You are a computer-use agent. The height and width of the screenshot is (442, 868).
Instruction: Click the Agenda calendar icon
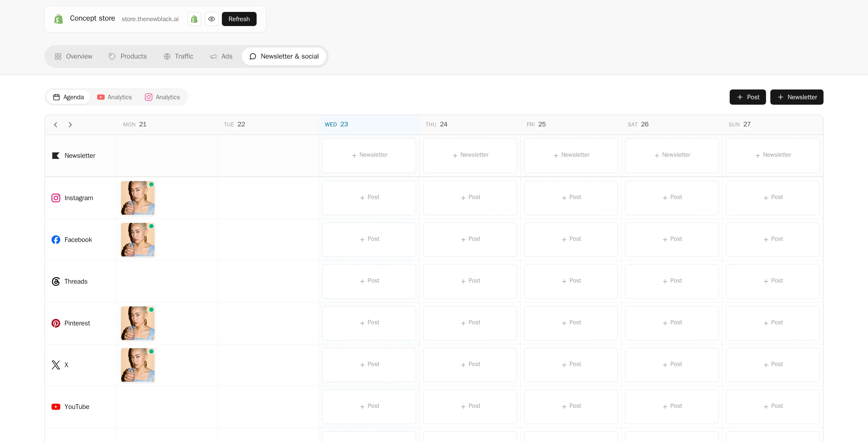click(x=57, y=97)
